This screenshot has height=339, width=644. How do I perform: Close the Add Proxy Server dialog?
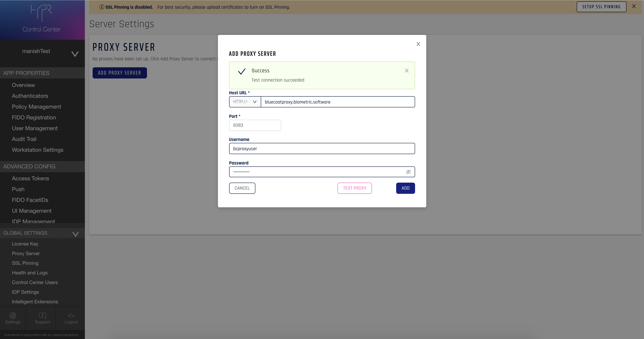coord(418,44)
